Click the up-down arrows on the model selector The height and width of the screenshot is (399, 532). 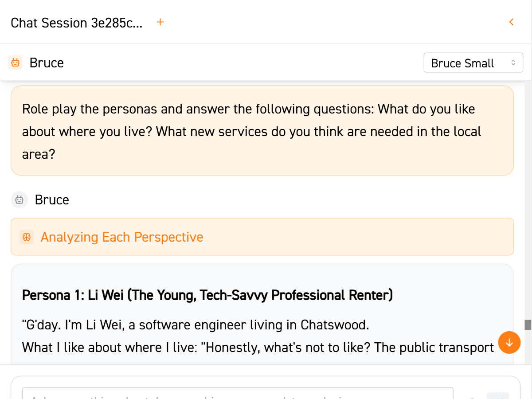click(x=513, y=63)
